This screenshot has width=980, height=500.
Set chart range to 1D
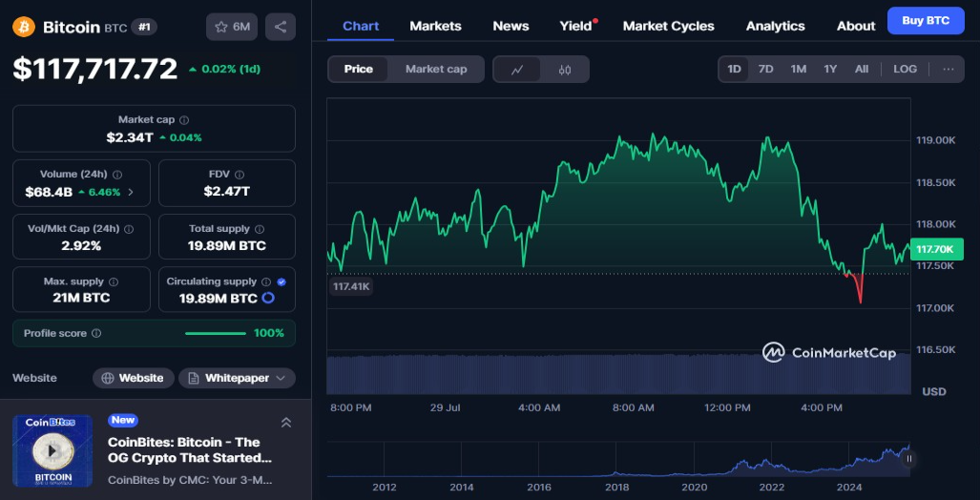734,70
